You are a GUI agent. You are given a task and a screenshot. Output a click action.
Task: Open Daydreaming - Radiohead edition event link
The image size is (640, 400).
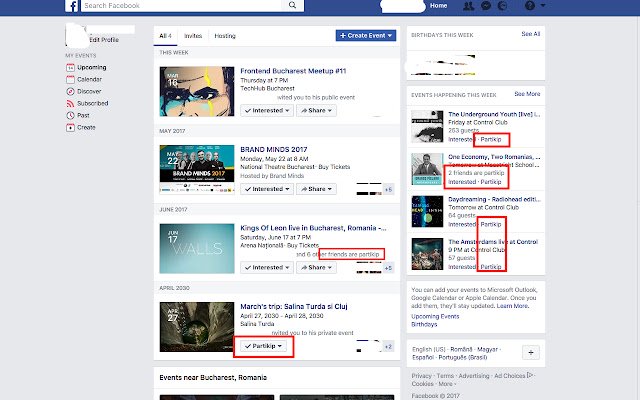coord(494,199)
